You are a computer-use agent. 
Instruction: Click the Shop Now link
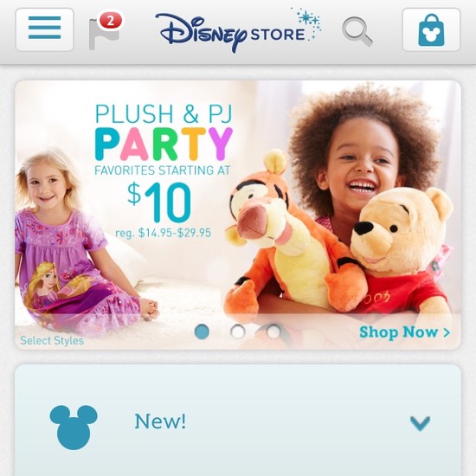click(x=404, y=332)
